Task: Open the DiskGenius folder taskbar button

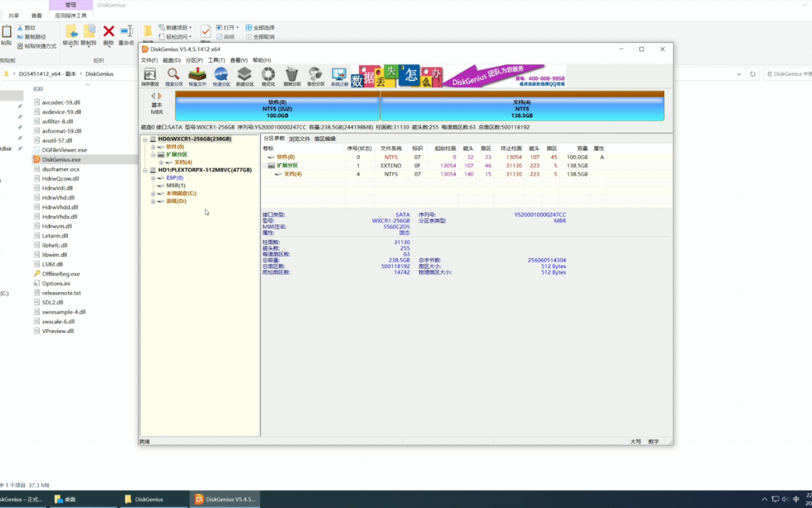Action: pyautogui.click(x=154, y=499)
